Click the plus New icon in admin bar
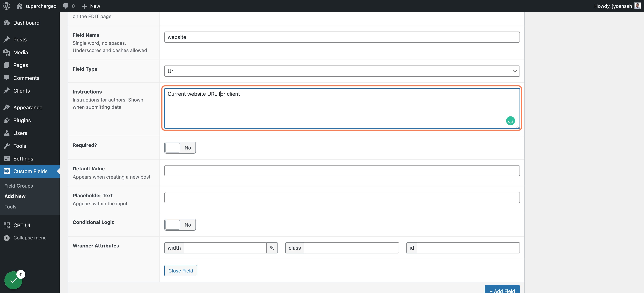 point(84,6)
